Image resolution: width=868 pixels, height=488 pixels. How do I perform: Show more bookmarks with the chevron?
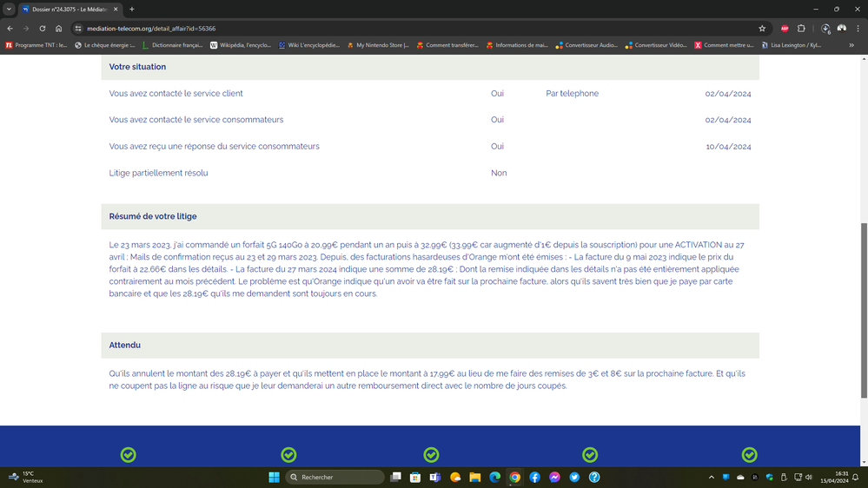(x=851, y=45)
